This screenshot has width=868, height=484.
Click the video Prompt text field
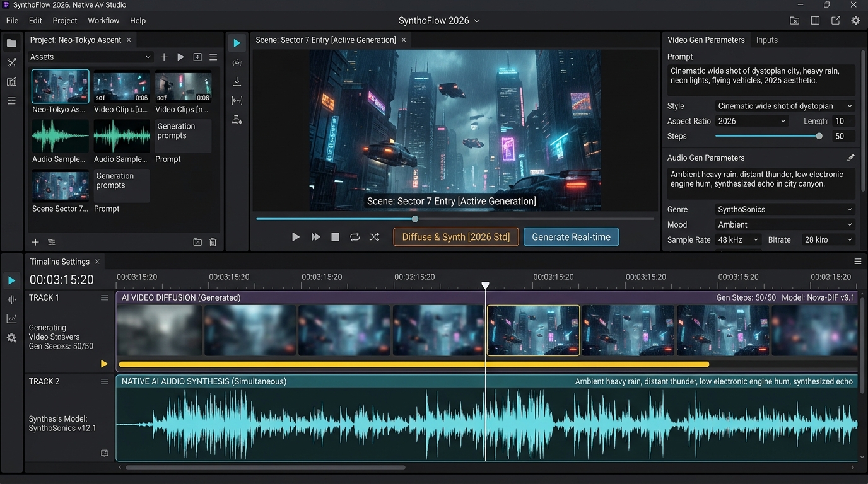click(x=761, y=79)
